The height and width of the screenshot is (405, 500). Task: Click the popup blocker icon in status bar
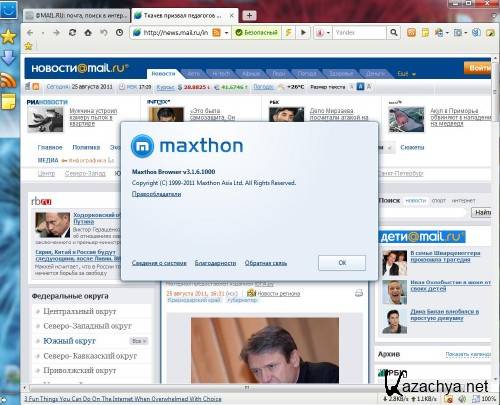[449, 399]
